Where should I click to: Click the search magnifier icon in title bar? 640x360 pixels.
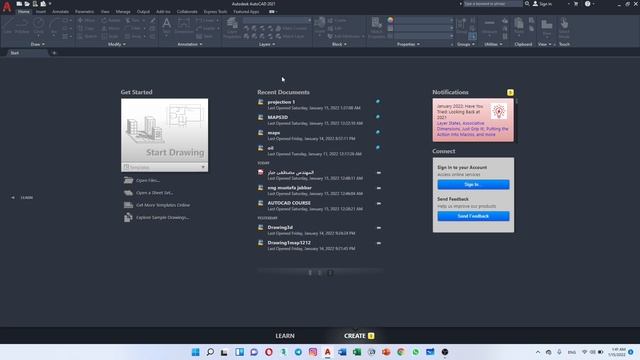tap(527, 4)
